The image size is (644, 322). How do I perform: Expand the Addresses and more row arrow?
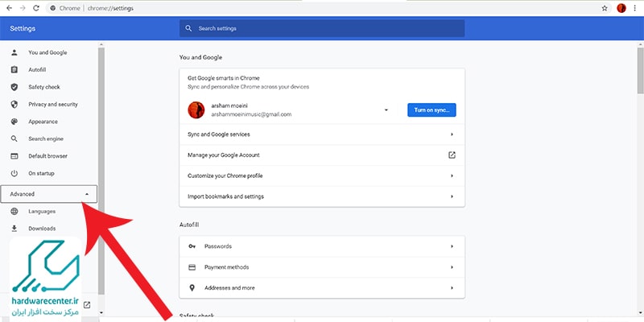tap(452, 288)
